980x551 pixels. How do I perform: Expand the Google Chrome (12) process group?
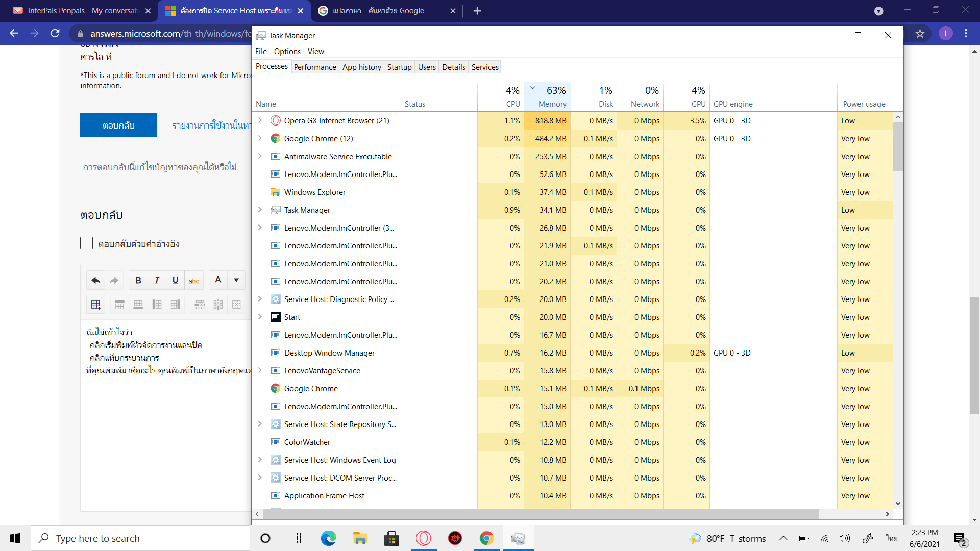click(260, 138)
